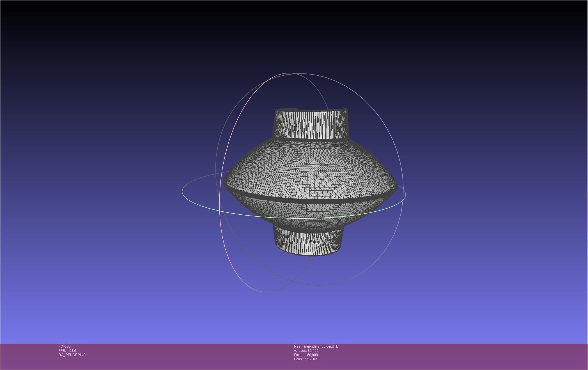
Task: Click the bottom cylindrical base of the mesh
Action: pyautogui.click(x=309, y=243)
